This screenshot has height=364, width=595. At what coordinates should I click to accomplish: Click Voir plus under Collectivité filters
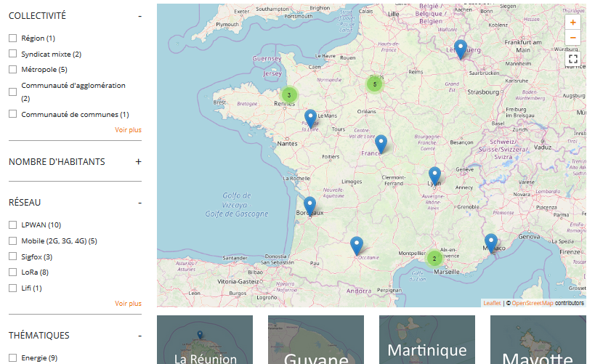(128, 130)
